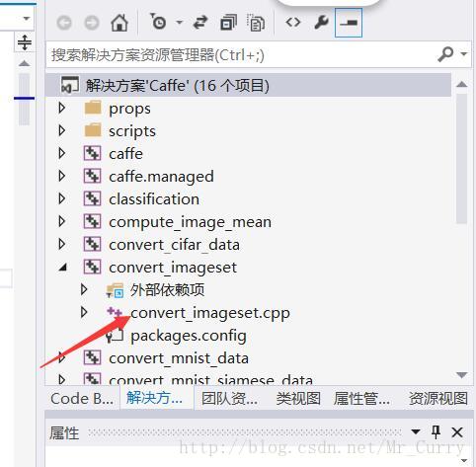The width and height of the screenshot is (476, 467).
Task: Click the classification project icon
Action: pyautogui.click(x=93, y=198)
